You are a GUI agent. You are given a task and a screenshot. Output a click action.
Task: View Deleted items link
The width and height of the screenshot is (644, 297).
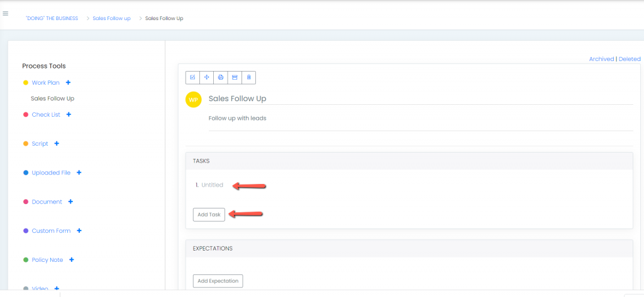point(630,59)
